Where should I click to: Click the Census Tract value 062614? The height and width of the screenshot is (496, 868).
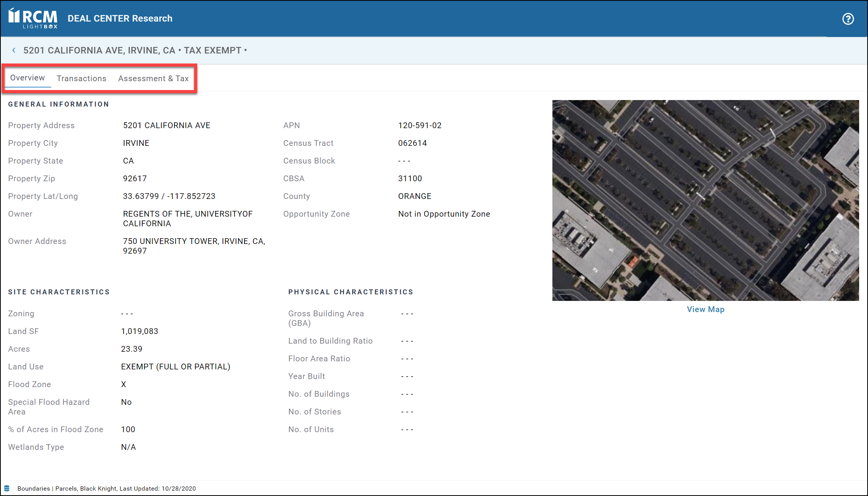coord(412,143)
